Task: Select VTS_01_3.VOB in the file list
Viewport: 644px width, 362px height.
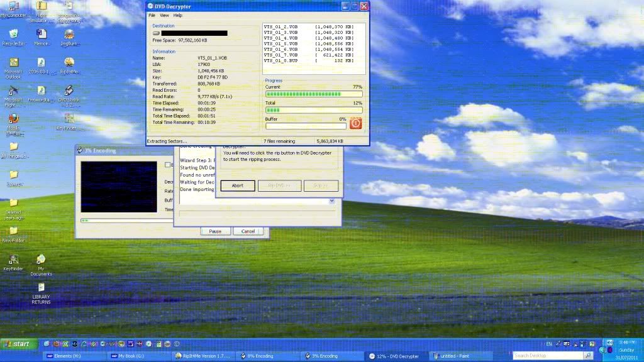Action: [309, 33]
